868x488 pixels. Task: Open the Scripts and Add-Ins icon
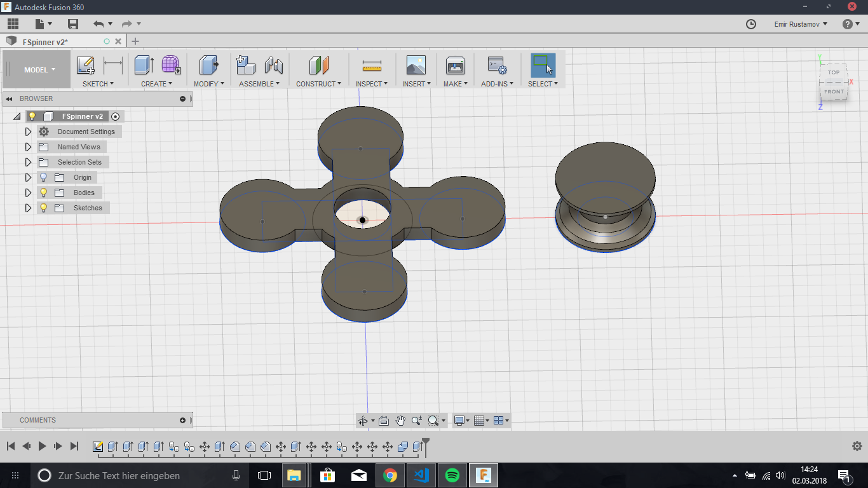pyautogui.click(x=497, y=65)
